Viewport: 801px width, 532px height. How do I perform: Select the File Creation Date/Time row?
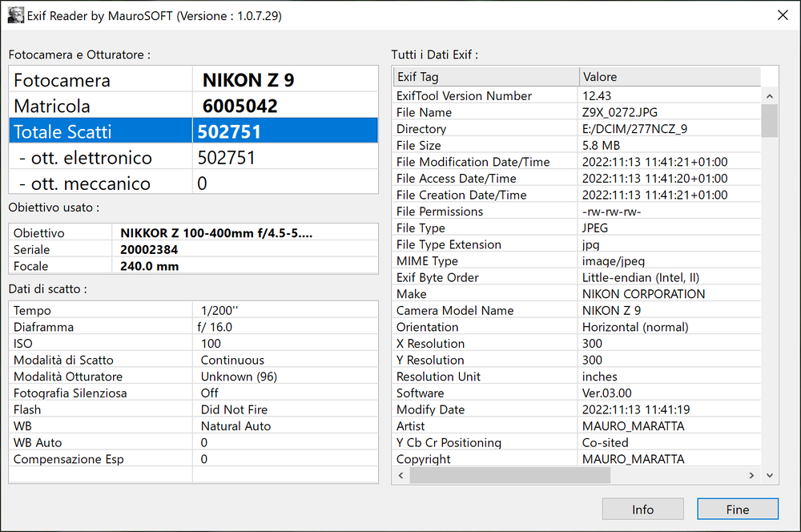click(x=577, y=195)
